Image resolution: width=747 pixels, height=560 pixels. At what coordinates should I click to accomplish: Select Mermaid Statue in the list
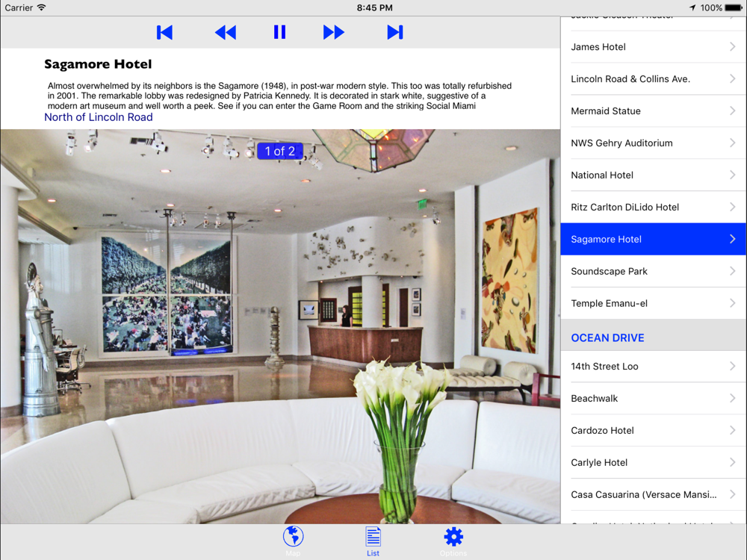653,111
